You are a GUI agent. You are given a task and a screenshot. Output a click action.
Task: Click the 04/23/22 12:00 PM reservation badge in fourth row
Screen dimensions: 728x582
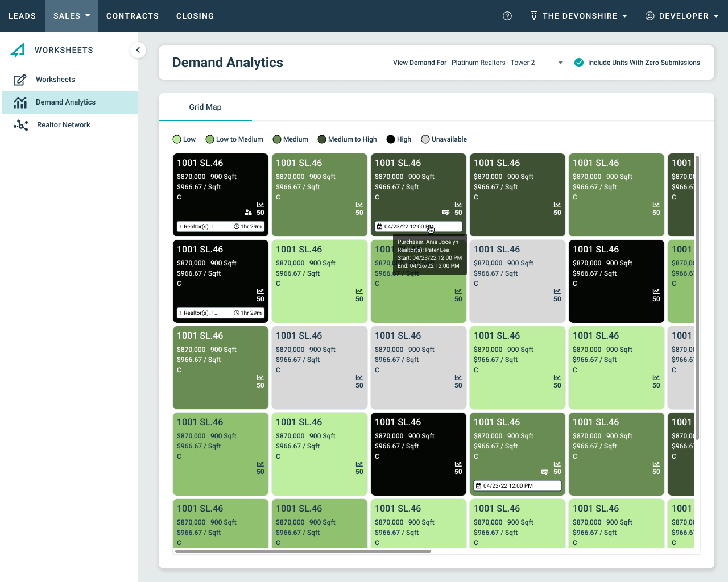pos(518,486)
